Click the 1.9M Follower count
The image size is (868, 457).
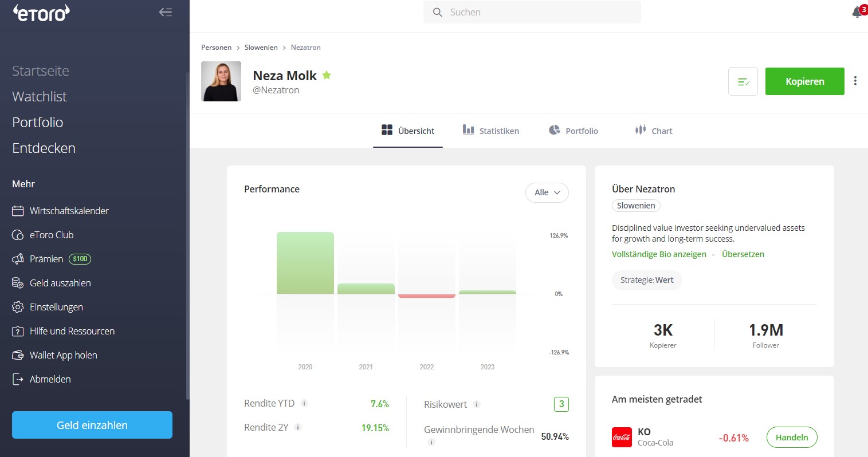coord(766,330)
